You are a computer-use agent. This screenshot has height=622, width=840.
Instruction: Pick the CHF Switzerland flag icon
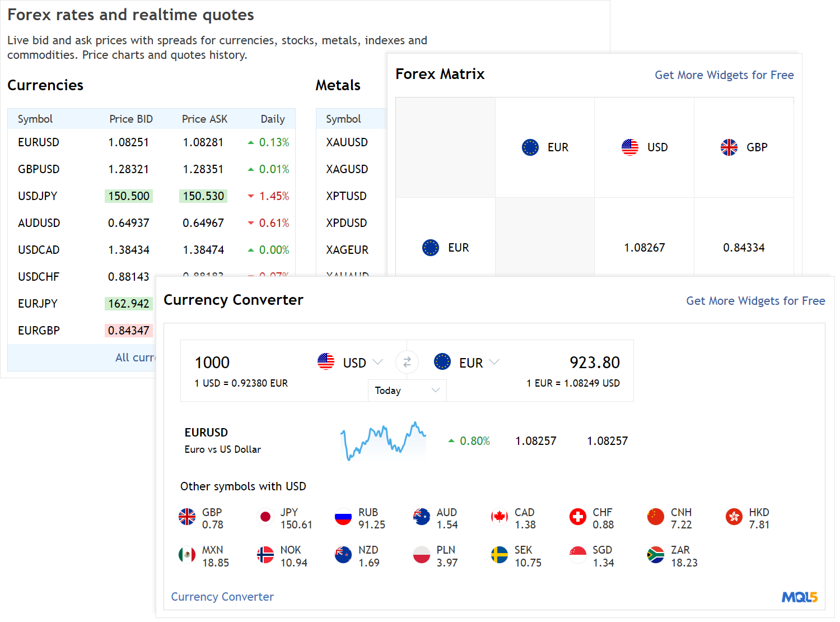577,517
